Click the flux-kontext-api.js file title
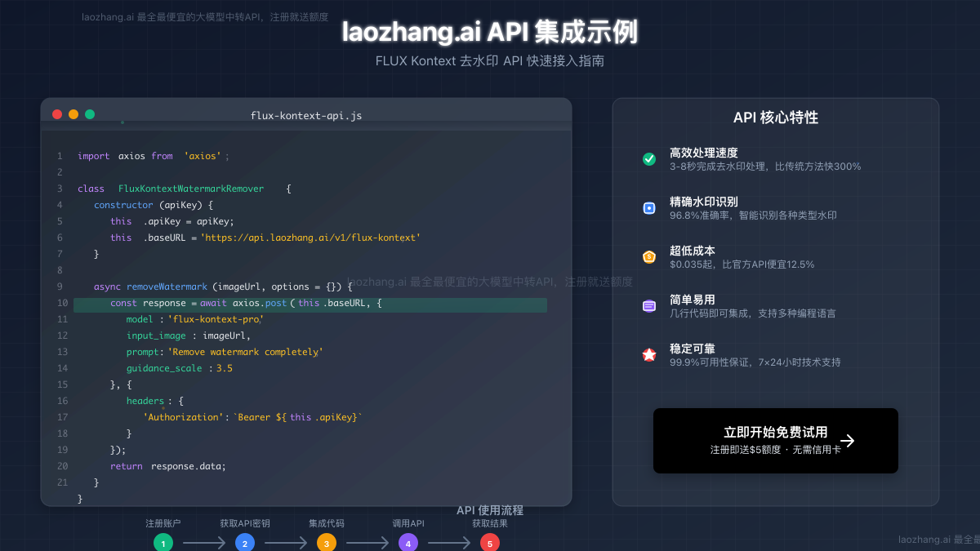980x551 pixels. coord(306,116)
